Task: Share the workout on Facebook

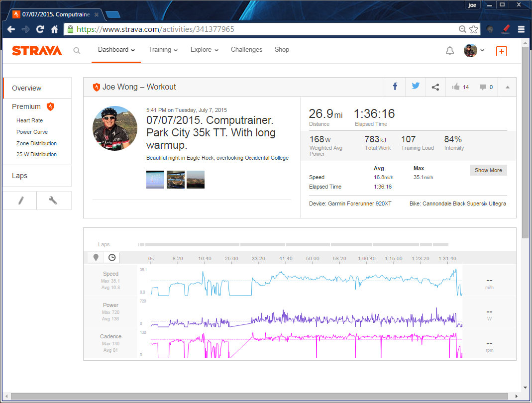Action: 395,87
